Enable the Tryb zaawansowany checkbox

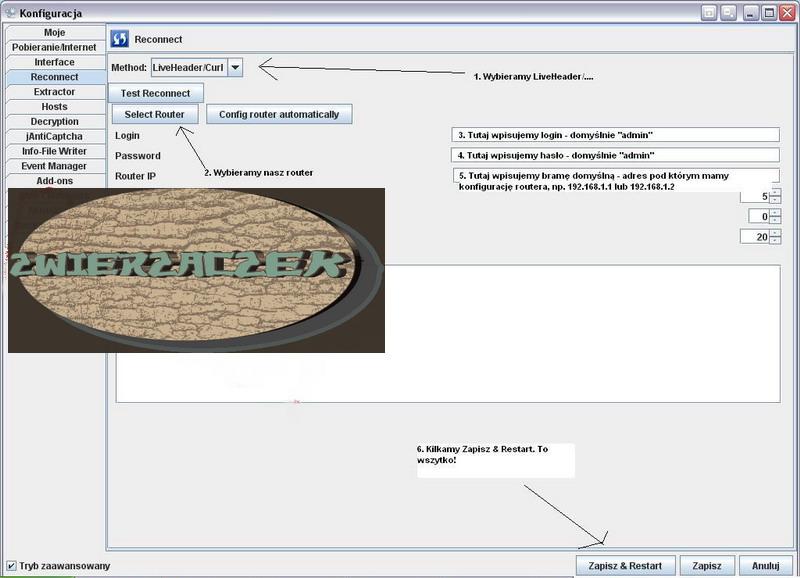point(11,566)
